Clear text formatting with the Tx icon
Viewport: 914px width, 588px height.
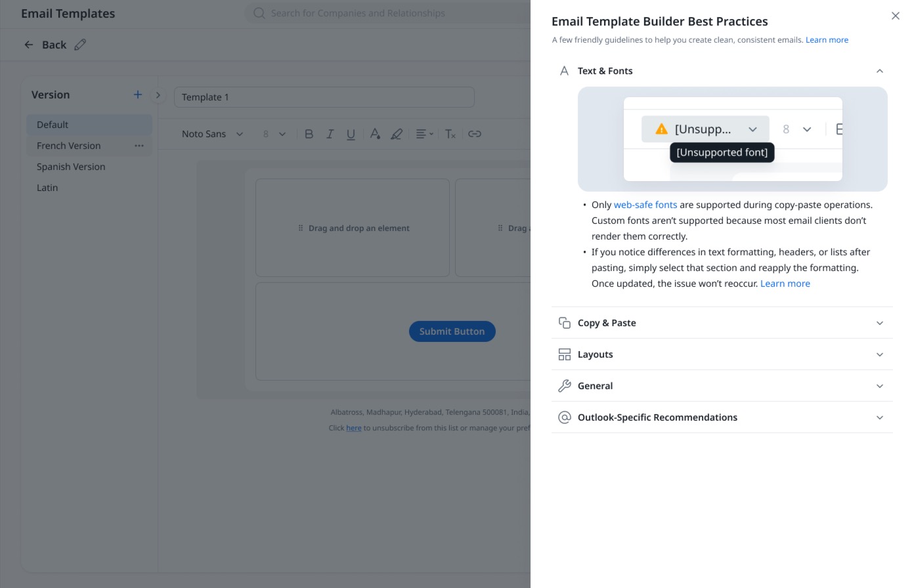[x=450, y=134]
